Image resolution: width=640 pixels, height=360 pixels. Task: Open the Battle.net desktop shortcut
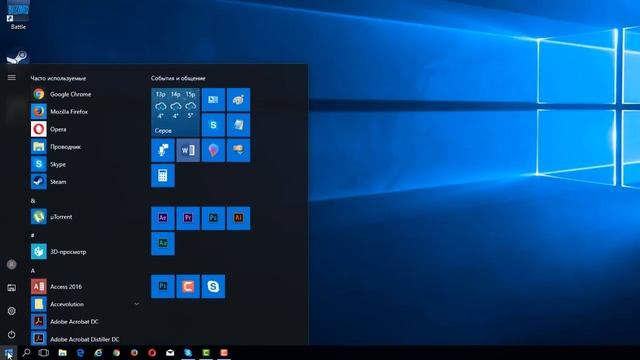coord(18,16)
